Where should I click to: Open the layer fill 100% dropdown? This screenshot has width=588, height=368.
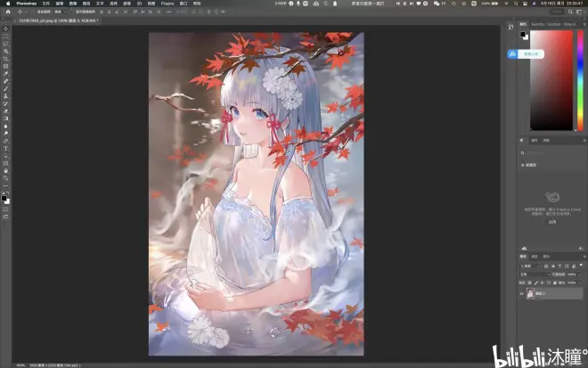(x=580, y=282)
